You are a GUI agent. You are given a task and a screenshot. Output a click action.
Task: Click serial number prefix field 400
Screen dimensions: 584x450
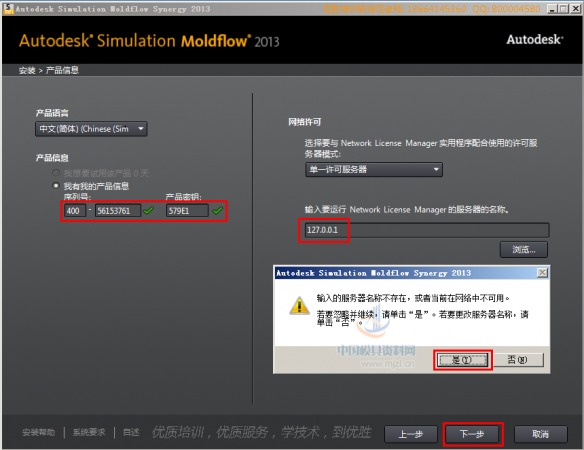pos(75,210)
